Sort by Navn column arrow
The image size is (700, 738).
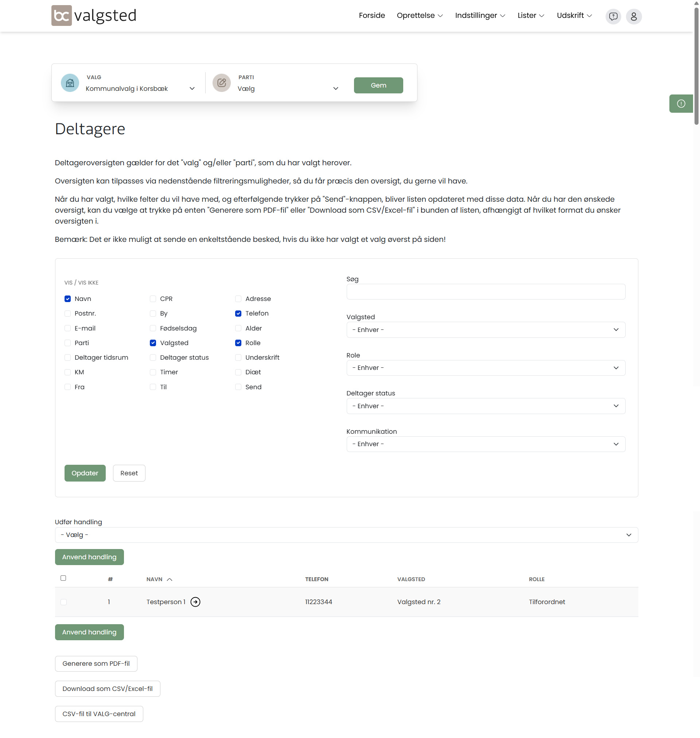click(x=170, y=579)
